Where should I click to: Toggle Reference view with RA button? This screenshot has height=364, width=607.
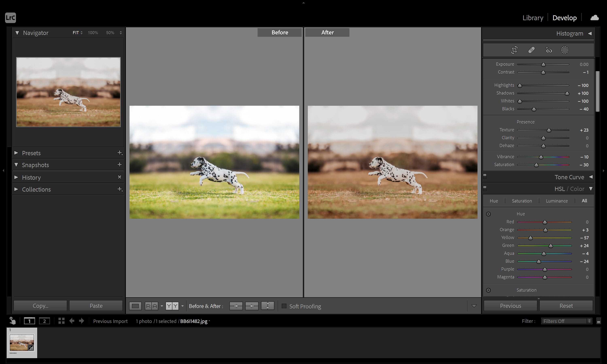tap(152, 306)
